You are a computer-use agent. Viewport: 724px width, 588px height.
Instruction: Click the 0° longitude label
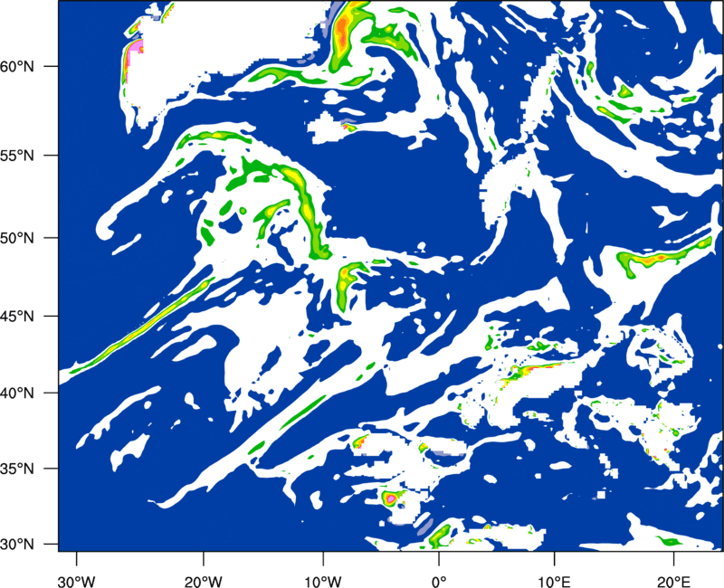tap(439, 582)
